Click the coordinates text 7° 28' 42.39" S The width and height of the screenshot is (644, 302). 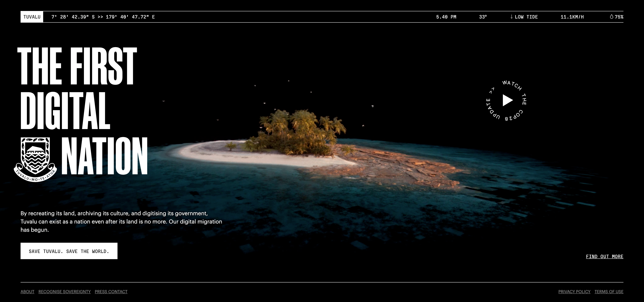(x=73, y=17)
